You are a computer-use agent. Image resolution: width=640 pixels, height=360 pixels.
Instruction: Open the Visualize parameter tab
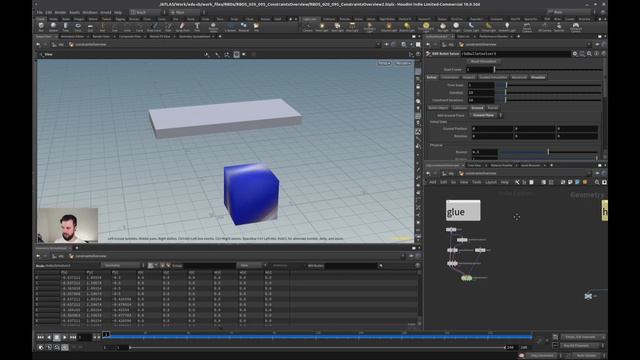[538, 77]
